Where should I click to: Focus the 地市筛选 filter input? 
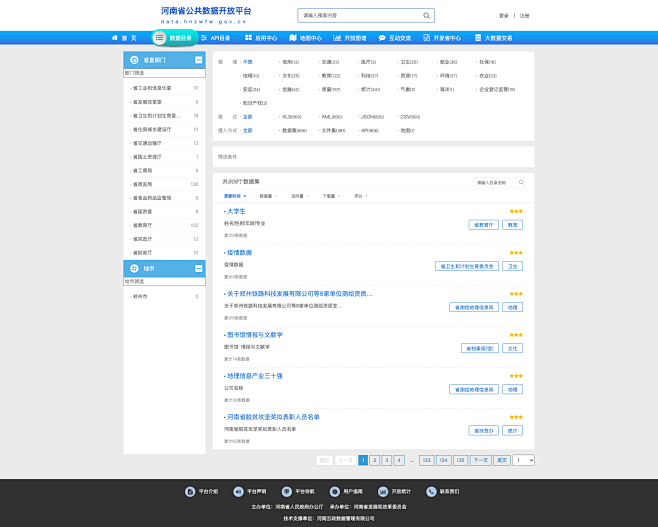coord(164,282)
